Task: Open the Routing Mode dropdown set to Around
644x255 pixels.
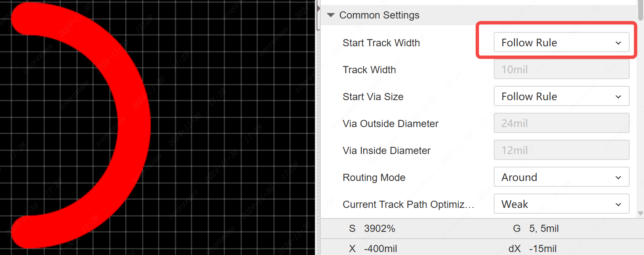Action: pos(561,177)
